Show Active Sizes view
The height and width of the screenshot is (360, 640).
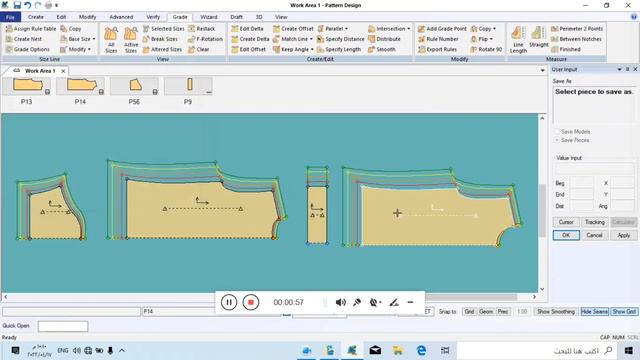pyautogui.click(x=131, y=40)
